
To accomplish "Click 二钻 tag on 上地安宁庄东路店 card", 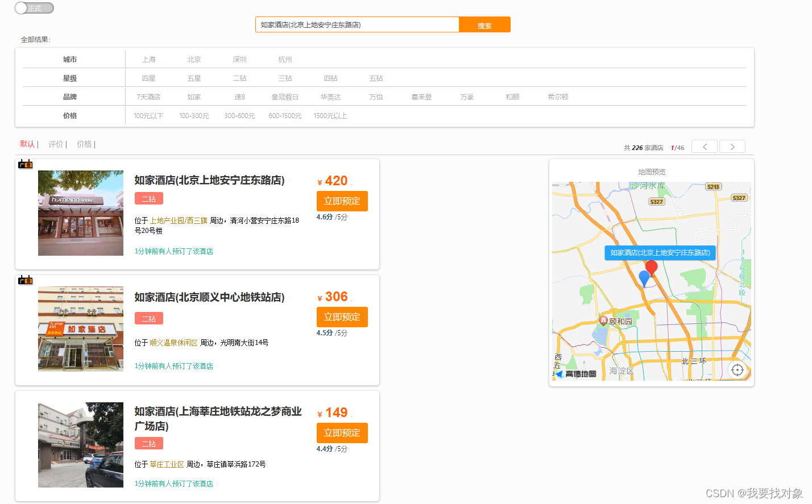I will tap(149, 199).
